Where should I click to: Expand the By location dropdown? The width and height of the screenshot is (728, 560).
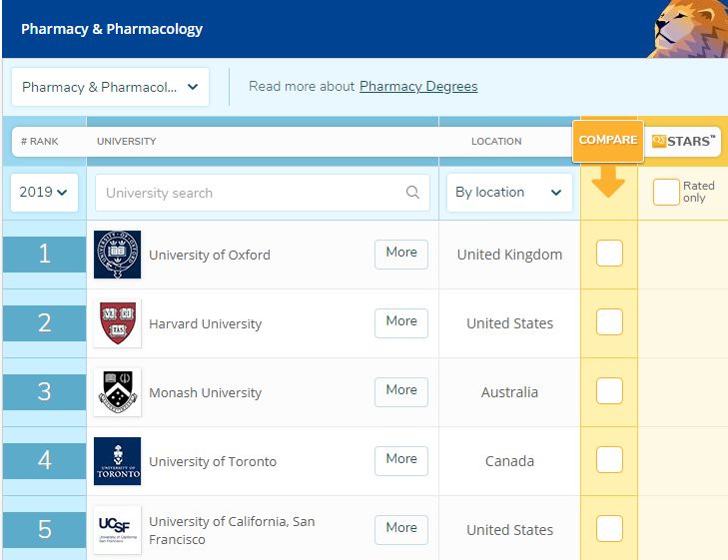pyautogui.click(x=509, y=193)
